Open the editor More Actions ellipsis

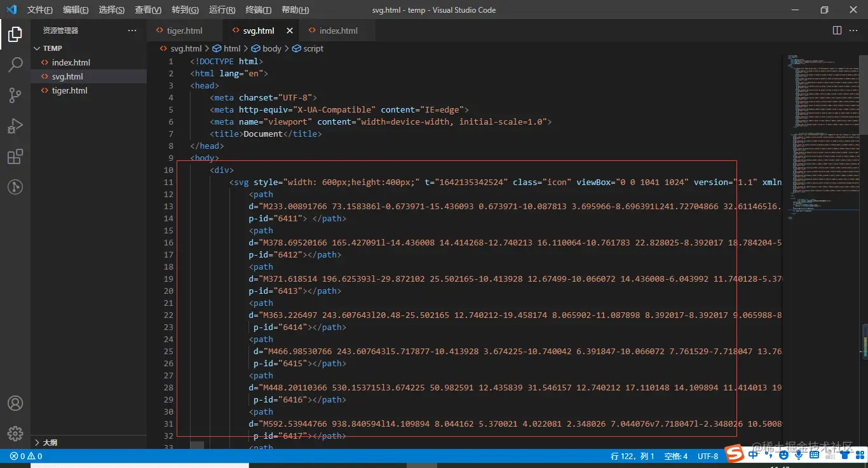(x=854, y=31)
